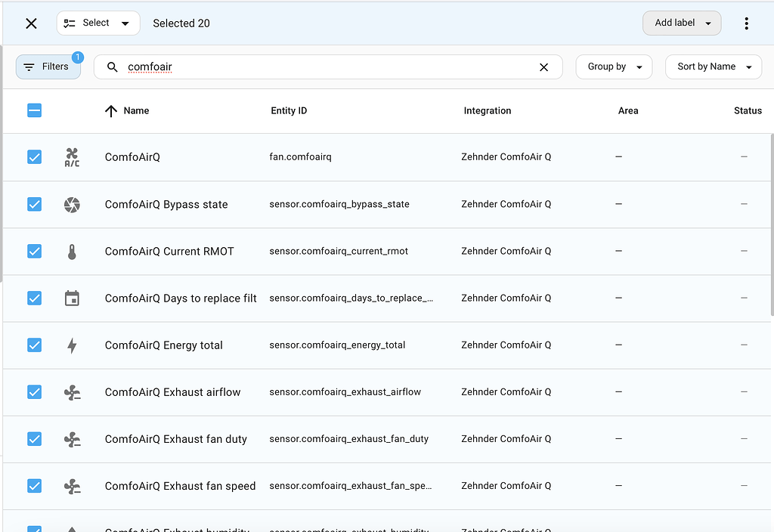Open the Group by dropdown
The height and width of the screenshot is (532, 774).
[x=614, y=66]
